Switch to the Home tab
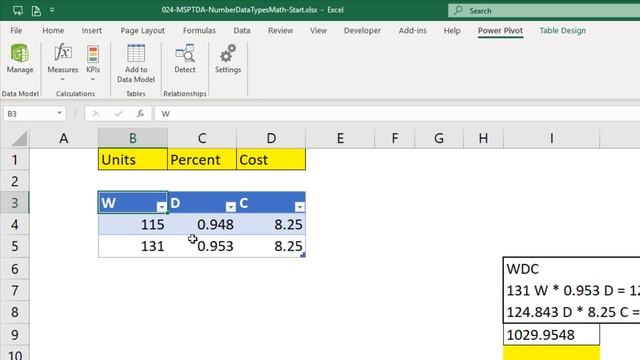 tap(53, 31)
